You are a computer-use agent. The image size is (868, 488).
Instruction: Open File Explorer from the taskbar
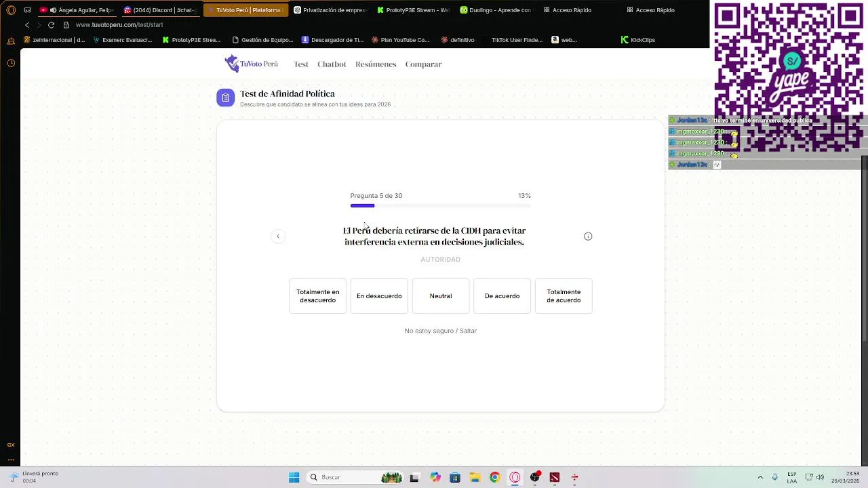[475, 477]
